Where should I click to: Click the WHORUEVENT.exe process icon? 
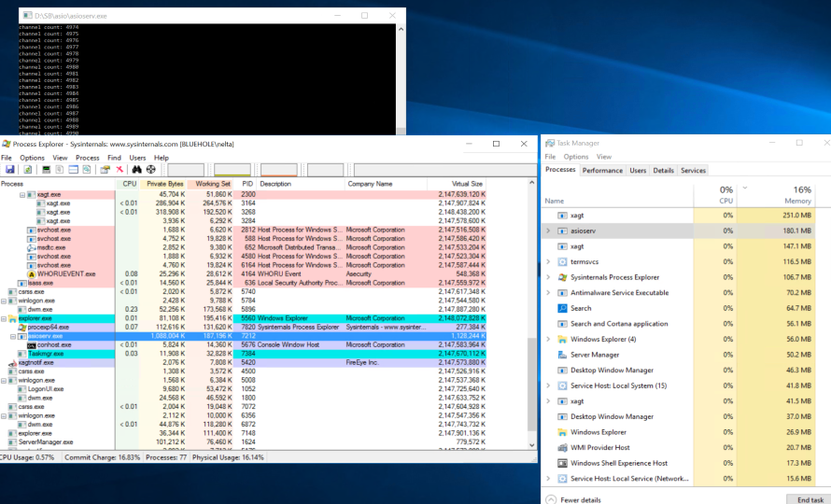pos(31,274)
